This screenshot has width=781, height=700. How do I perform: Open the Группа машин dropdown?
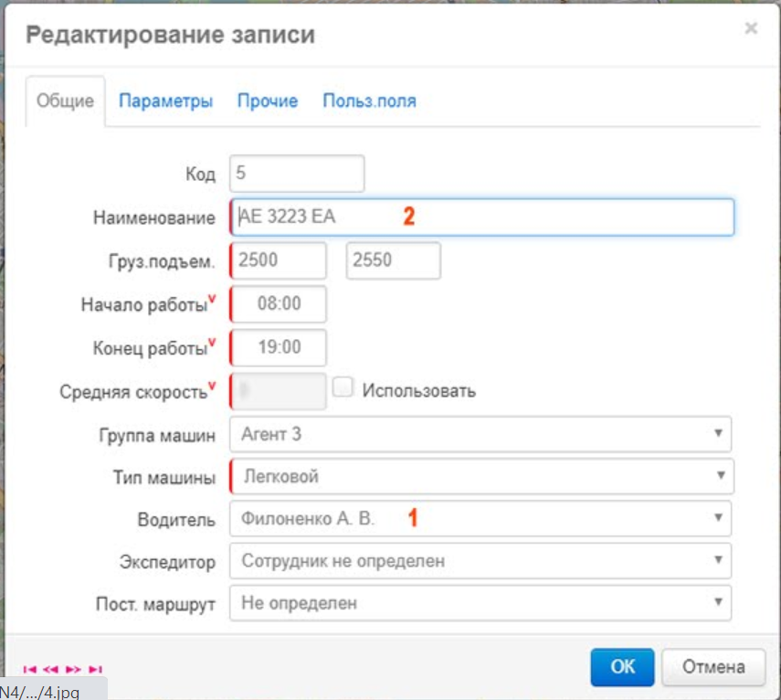click(x=480, y=434)
